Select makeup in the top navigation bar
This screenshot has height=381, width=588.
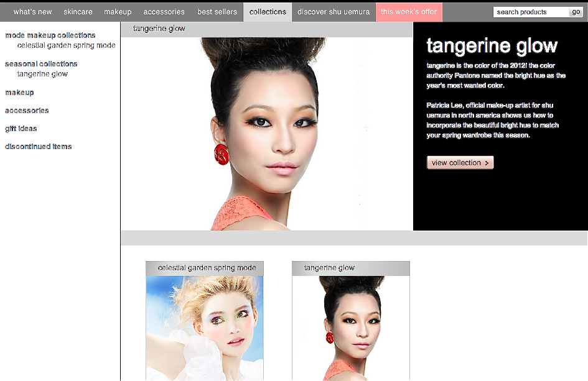tap(118, 12)
